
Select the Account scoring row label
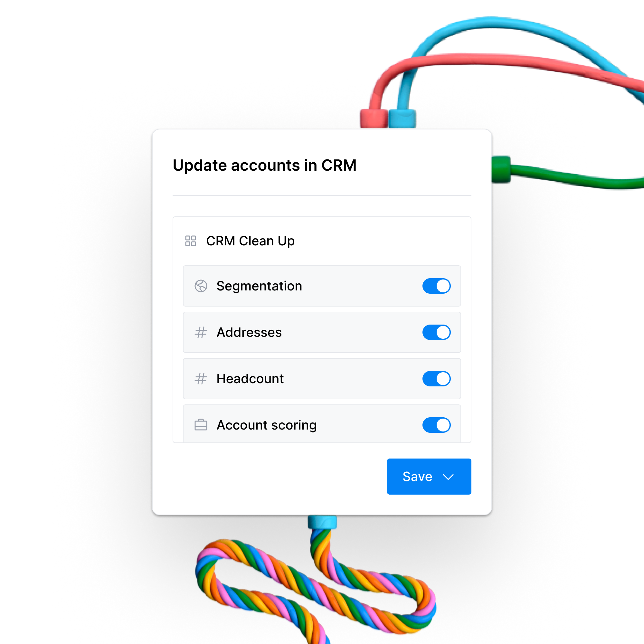click(x=266, y=425)
